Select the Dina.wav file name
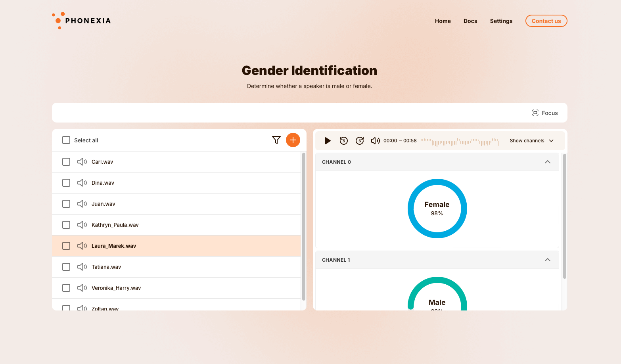Image resolution: width=621 pixels, height=364 pixels. tap(103, 183)
